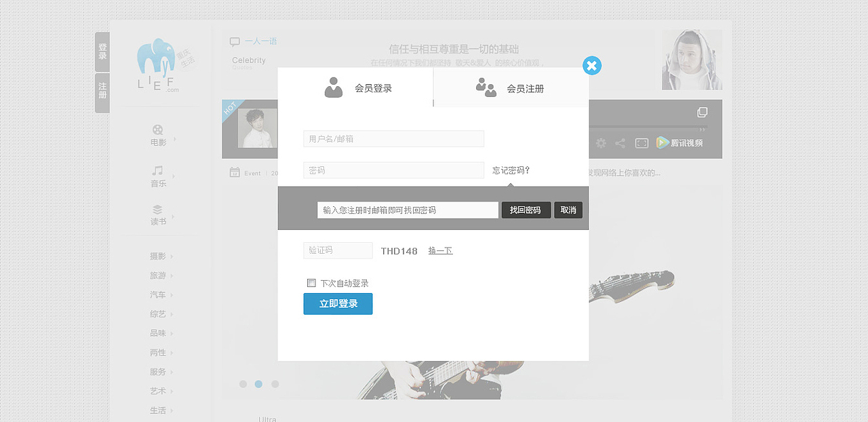Select the 电影 film icon in sidebar

(157, 131)
